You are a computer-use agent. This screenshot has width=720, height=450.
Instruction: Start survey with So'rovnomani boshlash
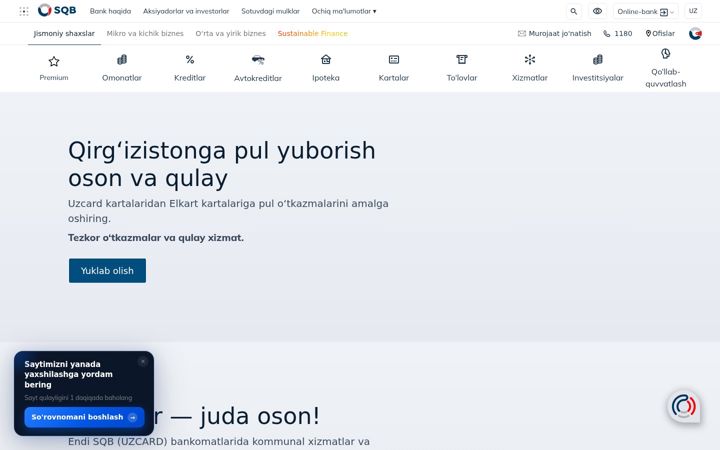(84, 417)
